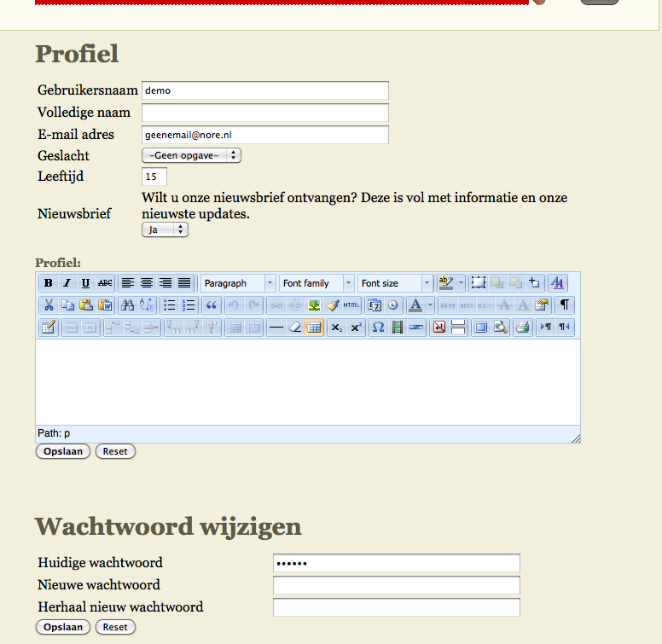Toggle underline formatting
The width and height of the screenshot is (662, 644).
(x=85, y=283)
